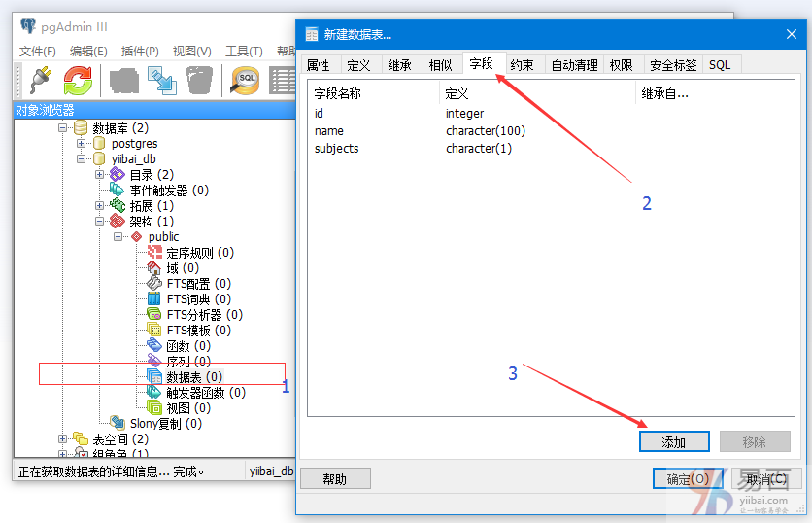Switch to the 约束 tab
812x523 pixels.
pyautogui.click(x=522, y=65)
